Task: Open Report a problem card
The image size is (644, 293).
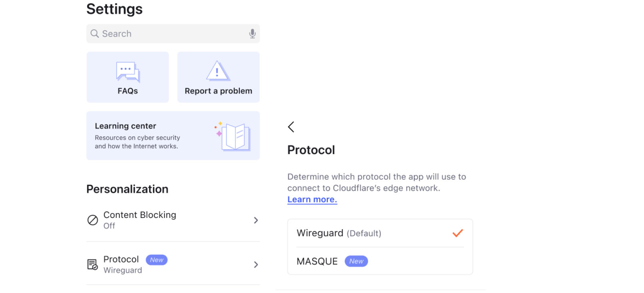Action: (219, 77)
